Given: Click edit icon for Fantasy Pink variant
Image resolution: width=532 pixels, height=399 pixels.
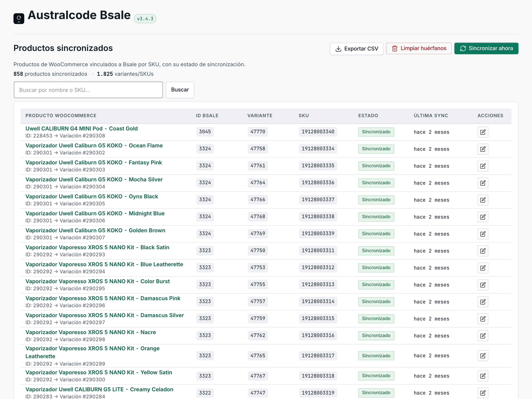Looking at the screenshot, I should (483, 166).
